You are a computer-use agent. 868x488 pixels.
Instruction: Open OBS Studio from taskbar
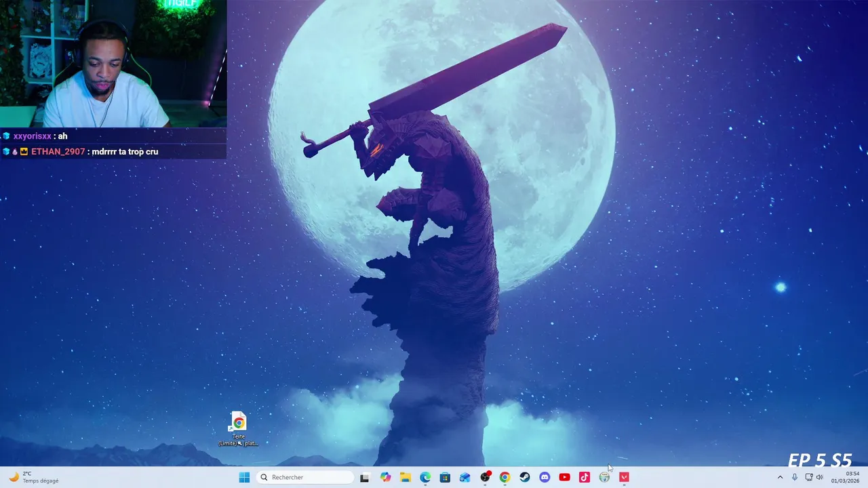tap(485, 477)
